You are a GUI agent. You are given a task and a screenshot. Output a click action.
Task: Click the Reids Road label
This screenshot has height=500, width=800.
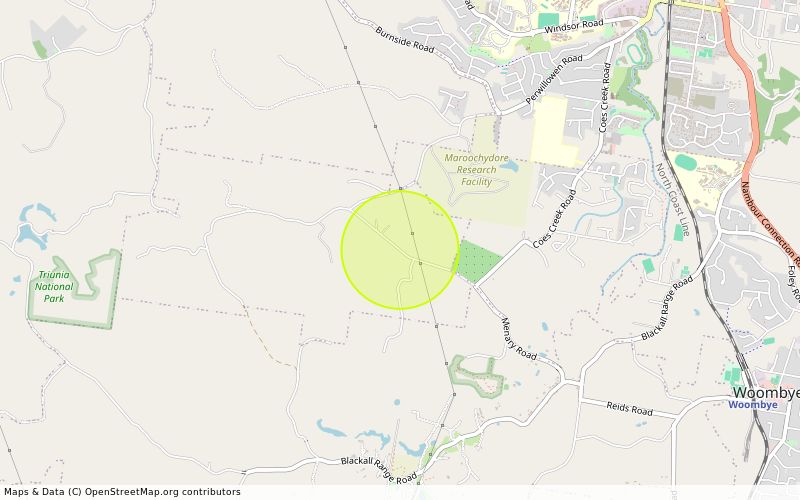(630, 408)
